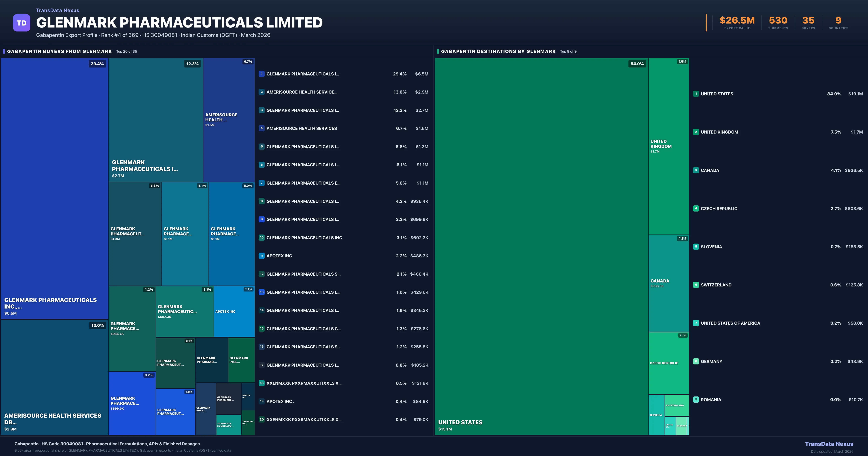
Task: Click the rank badge 1 beside UNITED STATES
Action: tap(696, 94)
